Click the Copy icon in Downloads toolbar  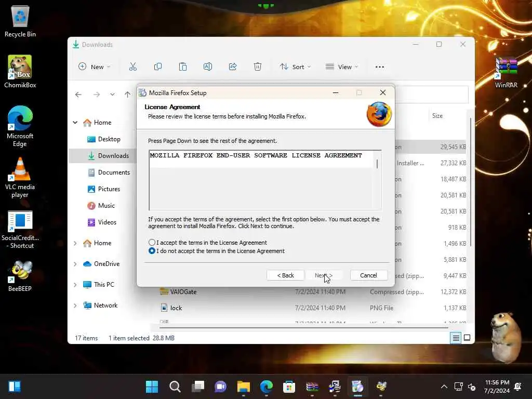(158, 67)
